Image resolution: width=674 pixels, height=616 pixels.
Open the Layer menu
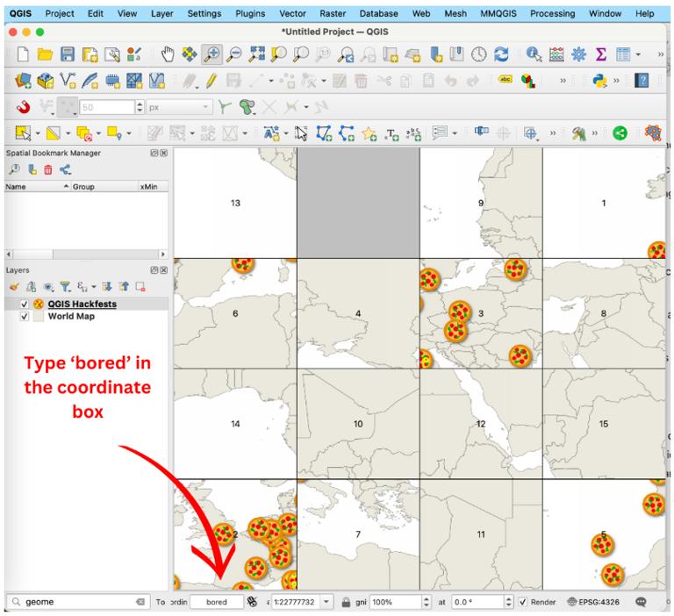(162, 13)
